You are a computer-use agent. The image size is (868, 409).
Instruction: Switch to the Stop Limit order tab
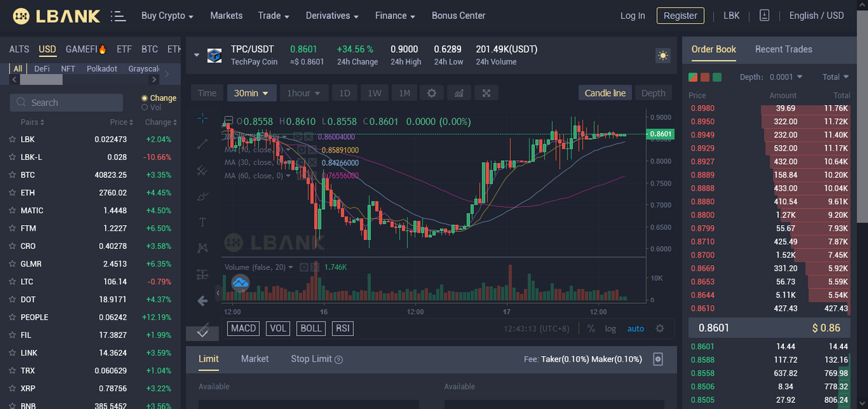point(311,359)
